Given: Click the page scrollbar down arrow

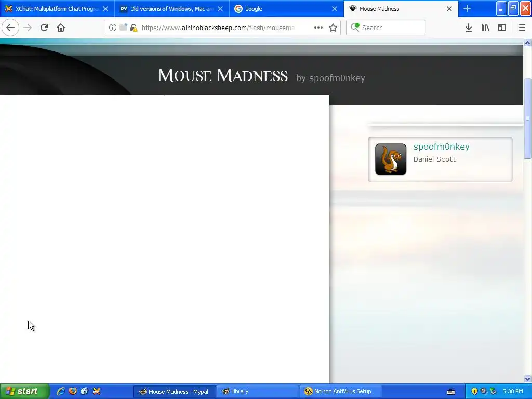Looking at the screenshot, I should point(528,379).
